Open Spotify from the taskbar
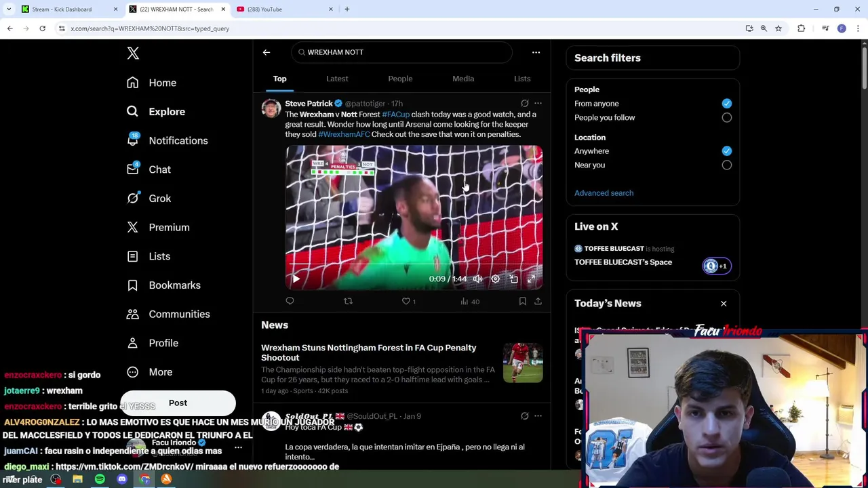The height and width of the screenshot is (488, 868). pos(100,479)
